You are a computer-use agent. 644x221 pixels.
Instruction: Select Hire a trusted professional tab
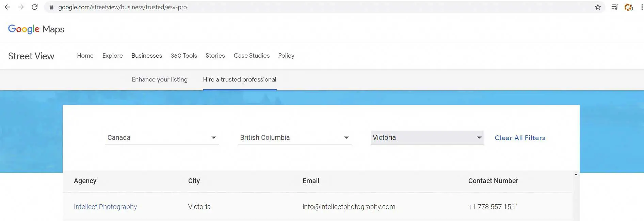(x=240, y=79)
